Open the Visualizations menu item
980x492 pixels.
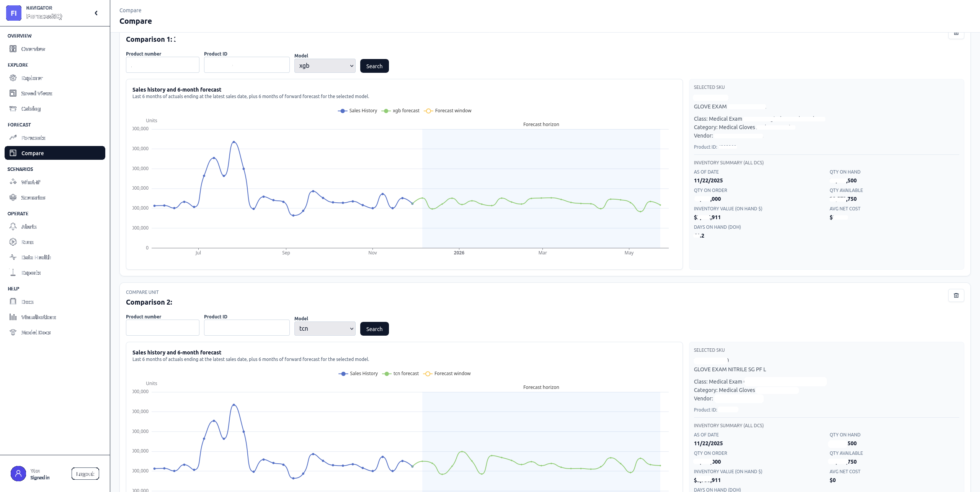[x=55, y=317]
